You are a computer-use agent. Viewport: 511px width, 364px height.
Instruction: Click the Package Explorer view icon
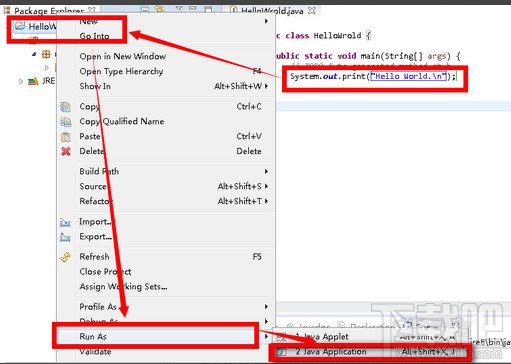click(x=7, y=11)
